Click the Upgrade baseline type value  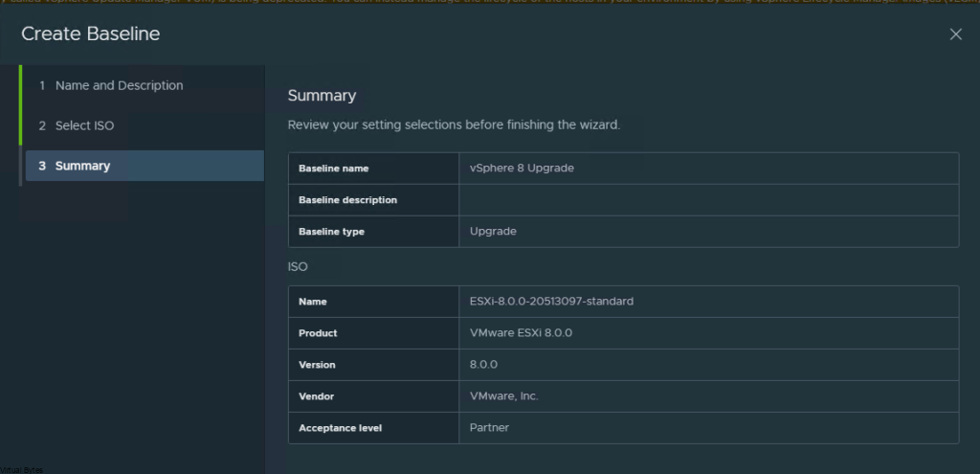click(x=493, y=232)
